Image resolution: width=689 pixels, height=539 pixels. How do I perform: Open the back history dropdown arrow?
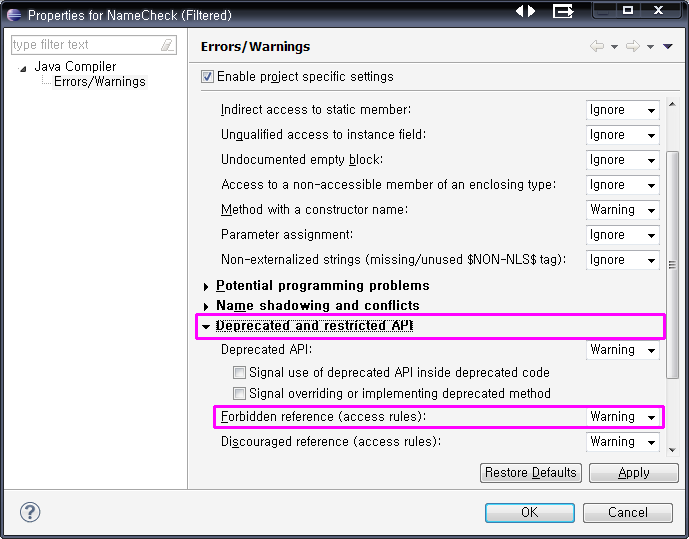tap(614, 47)
